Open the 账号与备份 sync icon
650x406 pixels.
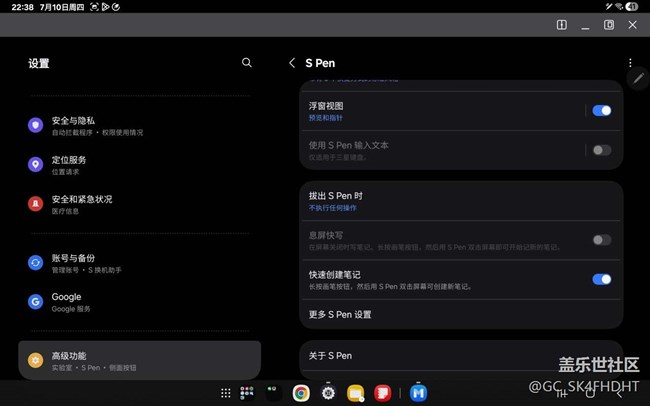coord(36,263)
